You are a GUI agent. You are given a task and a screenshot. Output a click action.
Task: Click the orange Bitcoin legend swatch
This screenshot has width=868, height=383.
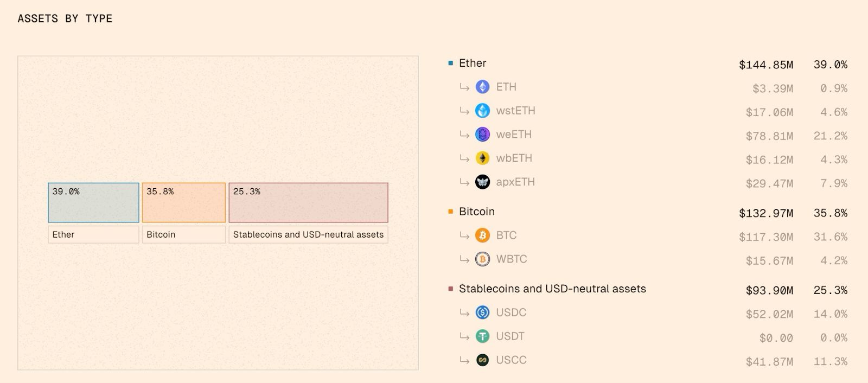(450, 212)
